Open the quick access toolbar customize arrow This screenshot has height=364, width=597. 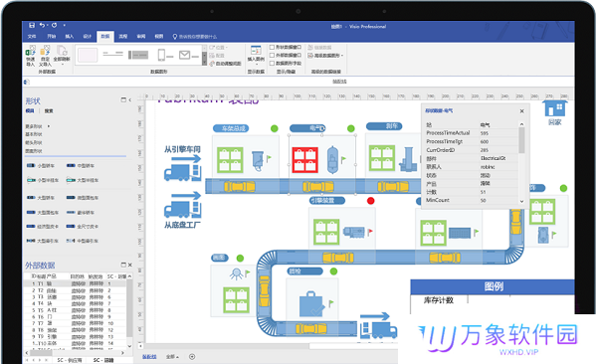point(65,25)
